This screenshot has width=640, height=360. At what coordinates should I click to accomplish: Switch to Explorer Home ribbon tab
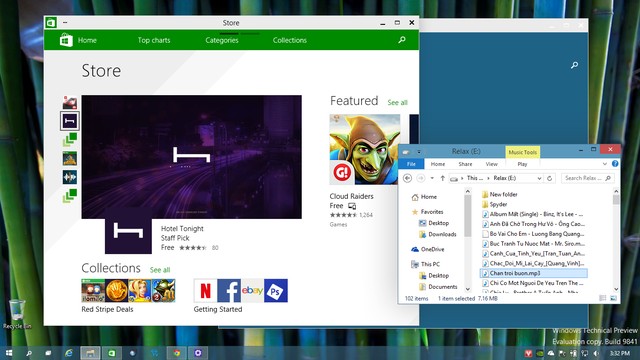pyautogui.click(x=438, y=164)
